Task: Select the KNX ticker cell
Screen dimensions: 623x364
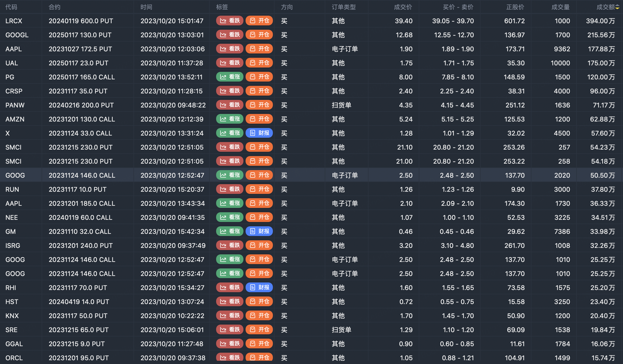Action: (12, 316)
